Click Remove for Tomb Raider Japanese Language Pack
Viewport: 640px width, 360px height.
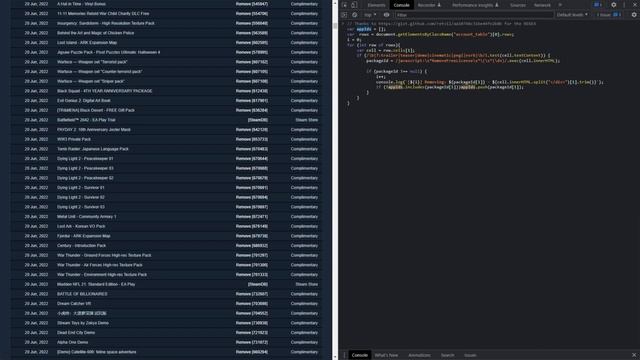[252, 149]
